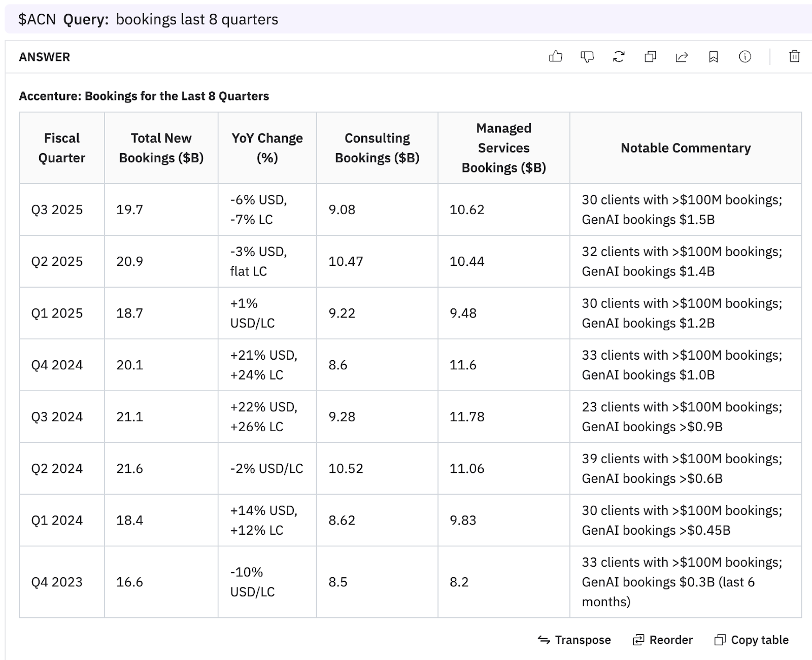Click Managed Services Bookings header
The image size is (812, 660).
pos(503,148)
